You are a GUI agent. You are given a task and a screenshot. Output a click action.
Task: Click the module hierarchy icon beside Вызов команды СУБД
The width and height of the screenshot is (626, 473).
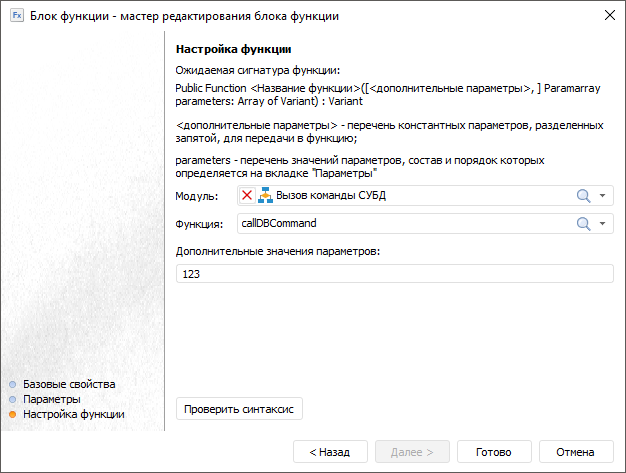tap(265, 195)
